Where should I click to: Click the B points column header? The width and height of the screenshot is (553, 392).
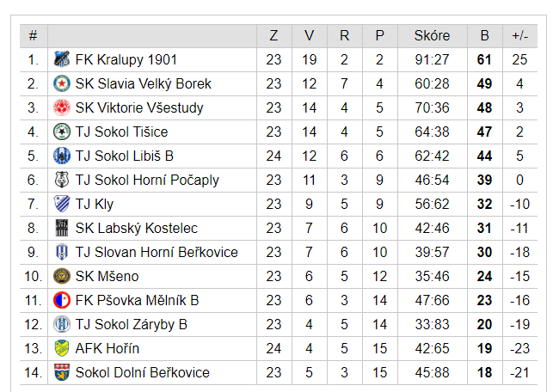[485, 35]
